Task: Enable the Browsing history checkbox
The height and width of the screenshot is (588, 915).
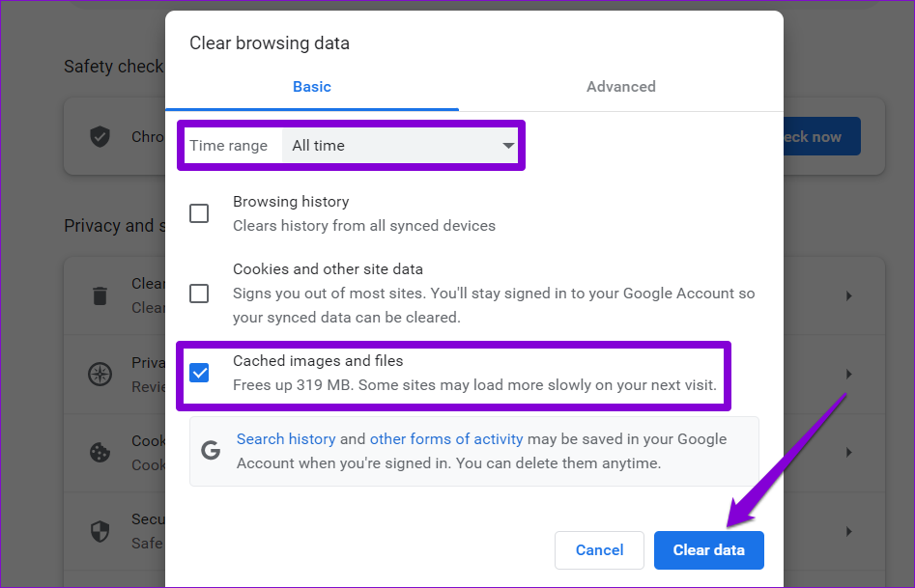Action: (x=199, y=213)
